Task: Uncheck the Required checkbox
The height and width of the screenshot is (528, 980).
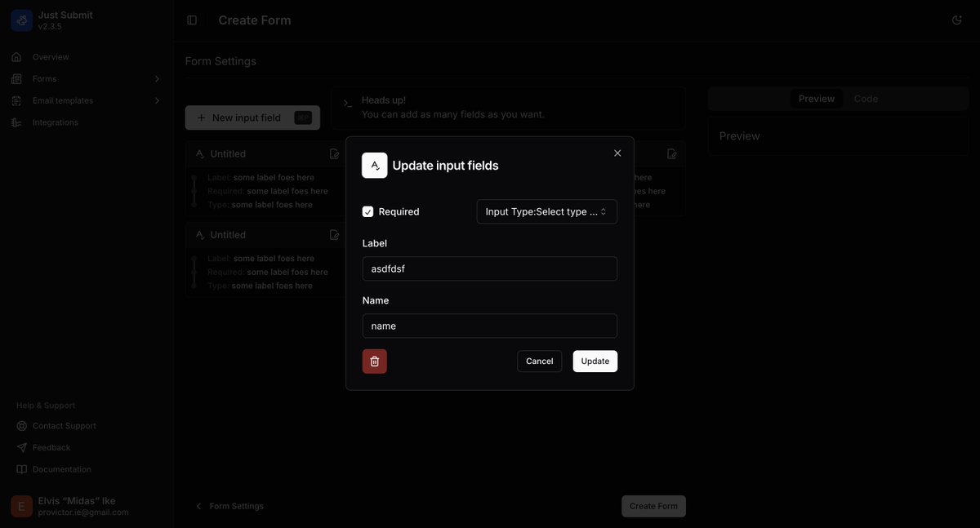Action: click(x=367, y=212)
